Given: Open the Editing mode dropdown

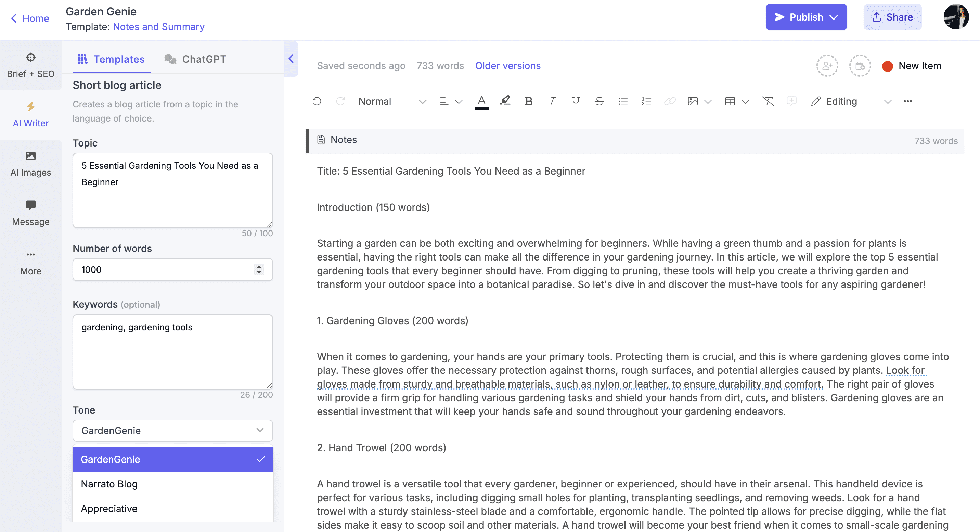Looking at the screenshot, I should pos(851,101).
